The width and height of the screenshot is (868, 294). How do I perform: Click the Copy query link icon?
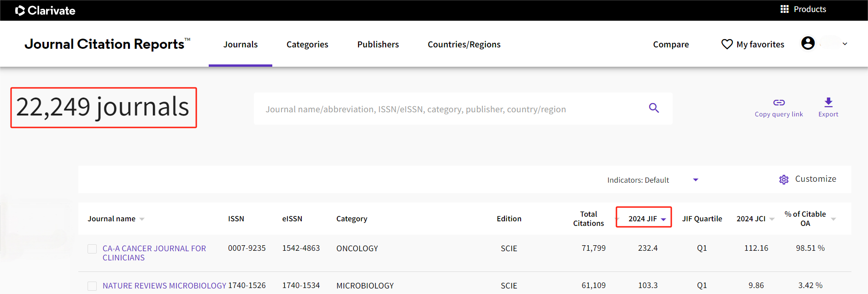point(779,103)
